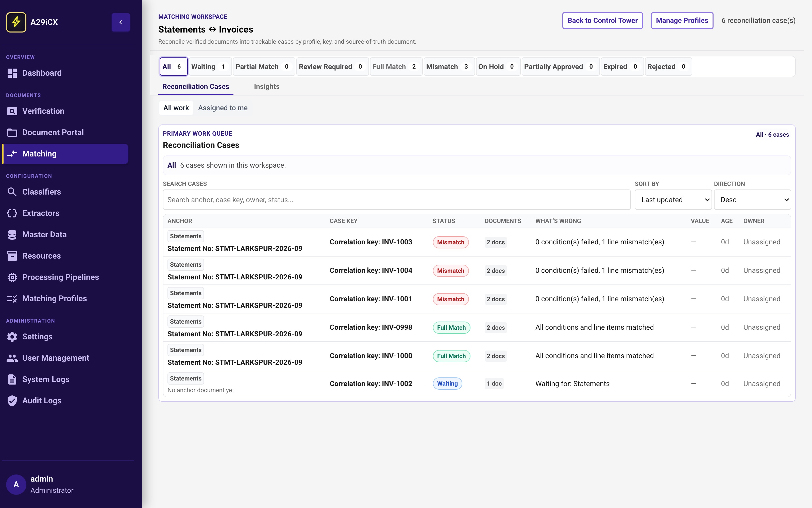Viewport: 812px width, 508px height.
Task: Click Back to Control Tower button
Action: click(602, 21)
